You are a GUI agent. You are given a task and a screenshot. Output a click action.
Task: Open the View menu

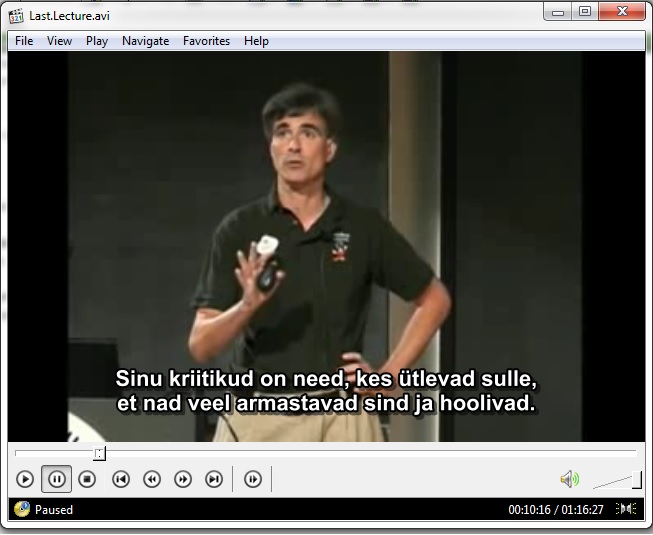click(x=59, y=41)
